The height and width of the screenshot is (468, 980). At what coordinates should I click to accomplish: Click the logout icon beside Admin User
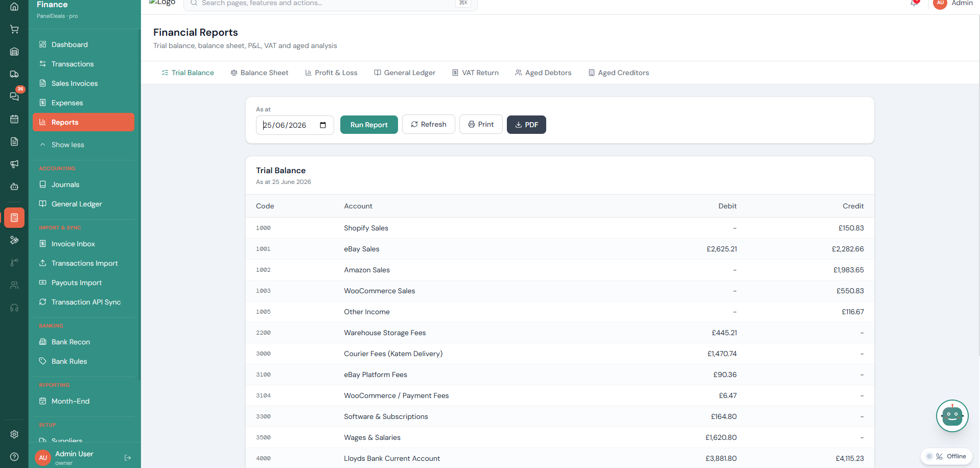point(128,458)
